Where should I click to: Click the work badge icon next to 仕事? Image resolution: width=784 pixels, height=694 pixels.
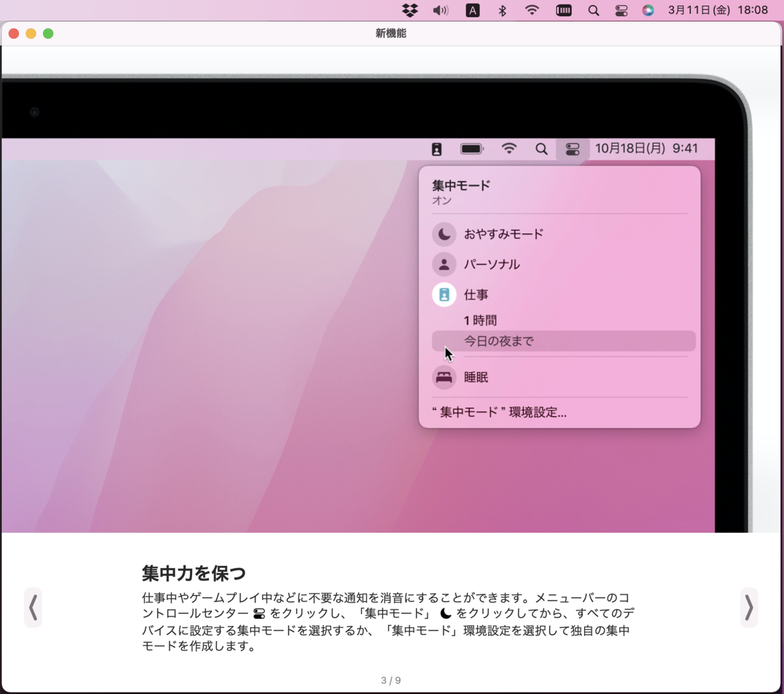click(444, 294)
